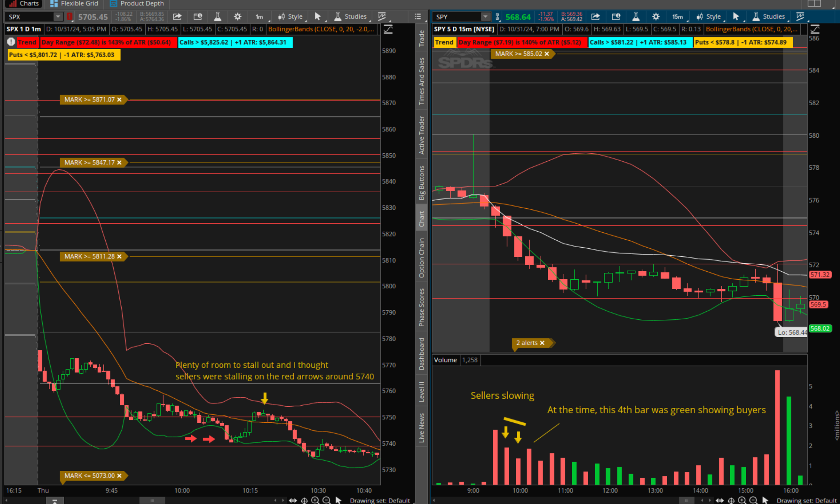Image resolution: width=840 pixels, height=504 pixels.
Task: Expand the SPX symbol dropdown
Action: point(58,17)
